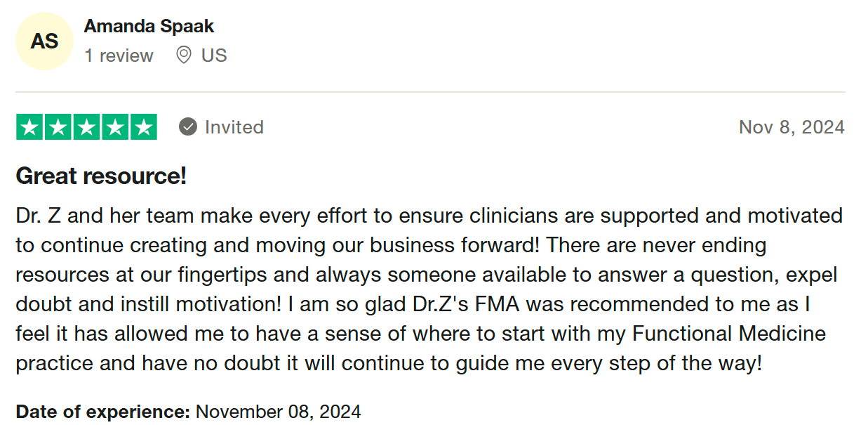
Task: Select the fifth green rating star
Action: click(143, 127)
